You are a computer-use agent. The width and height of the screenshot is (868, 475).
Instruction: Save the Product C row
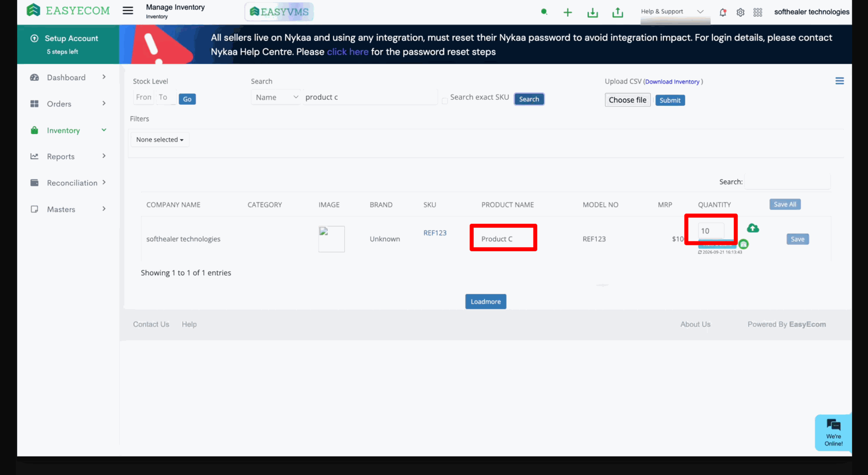[x=797, y=239]
